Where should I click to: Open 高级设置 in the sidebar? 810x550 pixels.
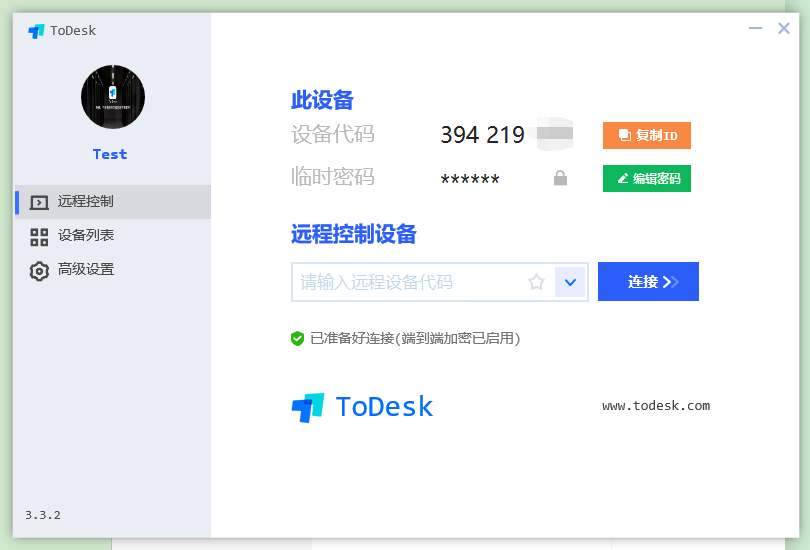pos(113,270)
